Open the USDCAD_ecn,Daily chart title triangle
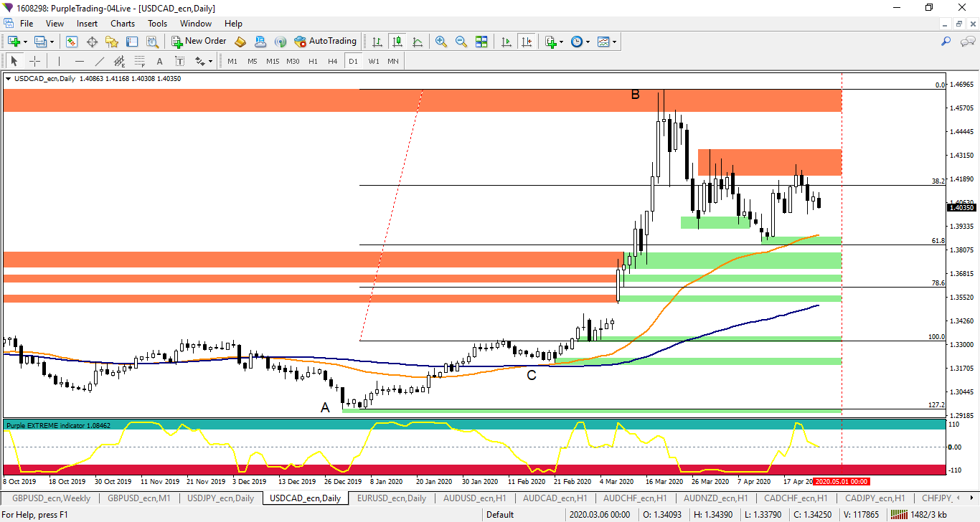 (x=8, y=79)
